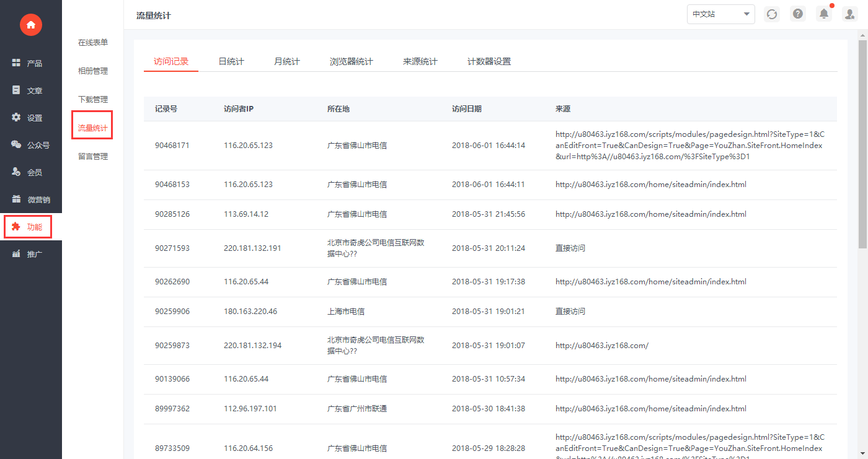The width and height of the screenshot is (868, 459).
Task: Click the vertical page scrollbar
Action: point(862,143)
